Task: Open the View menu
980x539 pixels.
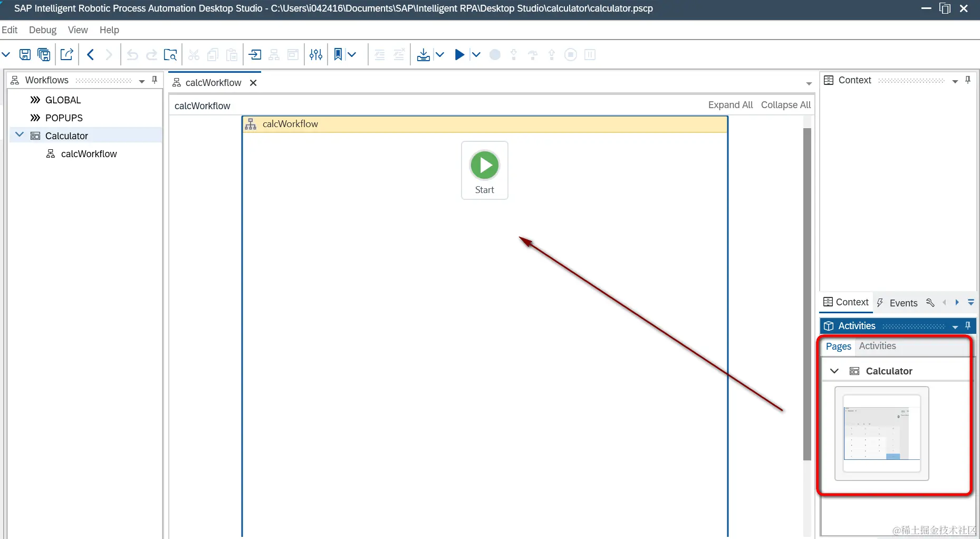Action: click(78, 30)
